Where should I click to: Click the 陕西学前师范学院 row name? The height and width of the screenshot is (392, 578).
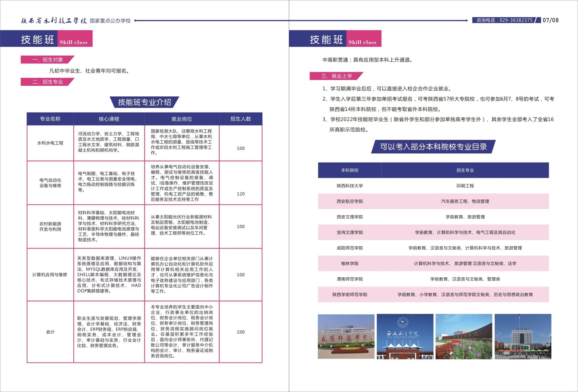click(350, 295)
